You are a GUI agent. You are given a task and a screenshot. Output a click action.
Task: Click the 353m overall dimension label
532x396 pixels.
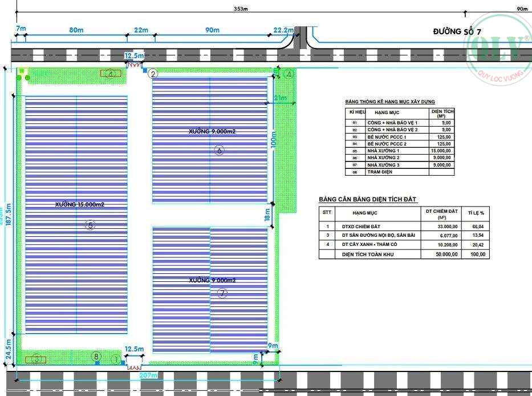[x=241, y=9]
